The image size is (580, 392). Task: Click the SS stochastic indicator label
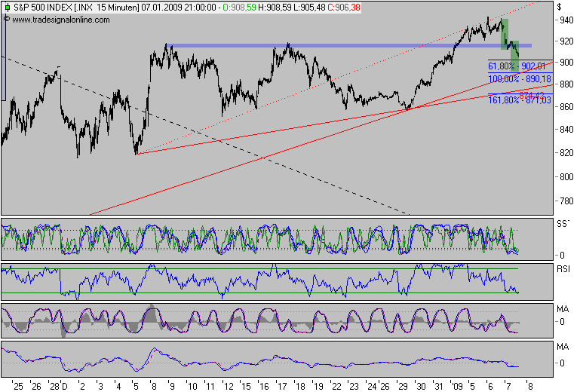click(x=563, y=223)
